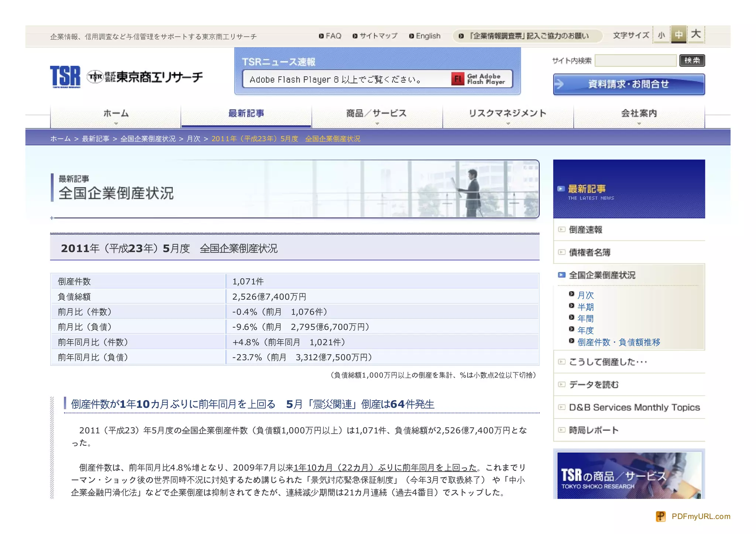Click the icon beside 債権者名簿 sidebar item
The width and height of the screenshot is (756, 534).
click(561, 252)
